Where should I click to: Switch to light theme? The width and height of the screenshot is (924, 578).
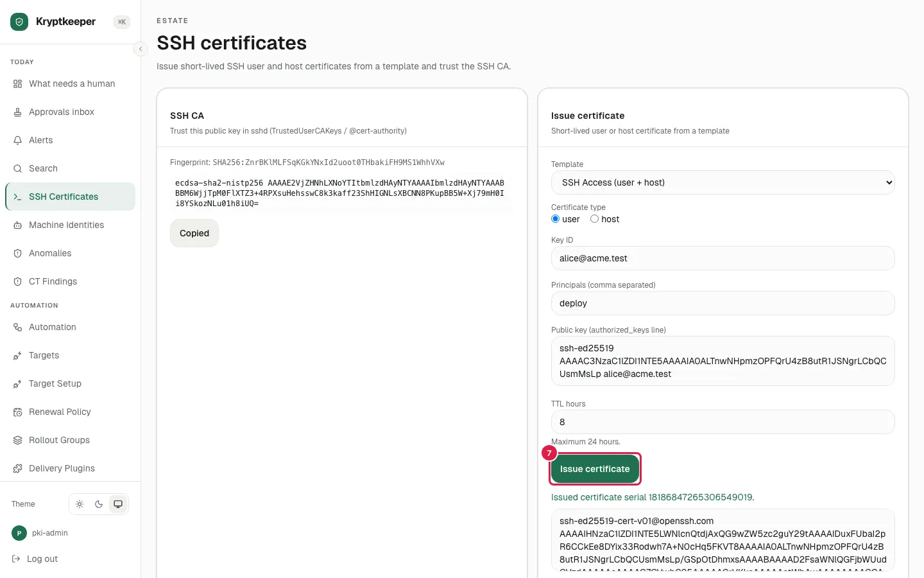click(80, 504)
